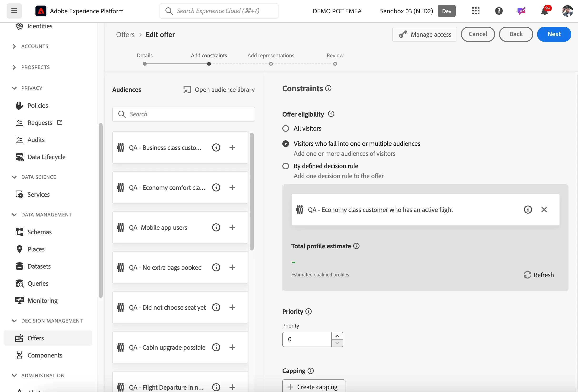Add QA- Mobile app users audience

pos(232,227)
